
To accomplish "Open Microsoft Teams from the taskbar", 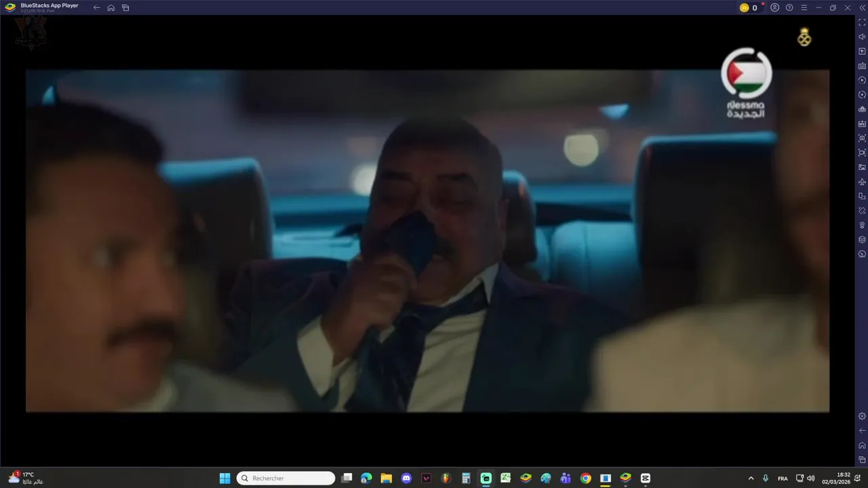I will click(x=566, y=478).
